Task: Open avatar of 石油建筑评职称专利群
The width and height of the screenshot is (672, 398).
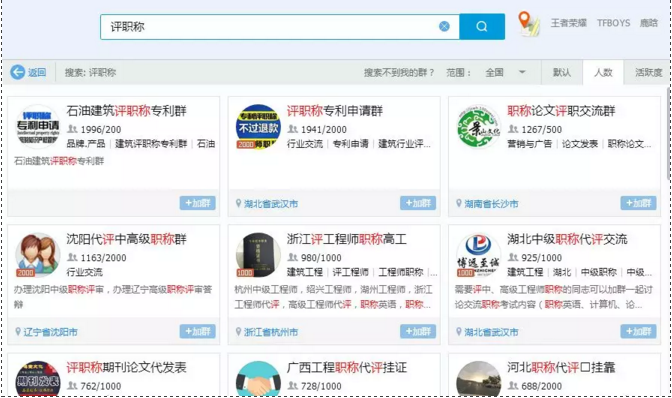Action: coord(37,126)
